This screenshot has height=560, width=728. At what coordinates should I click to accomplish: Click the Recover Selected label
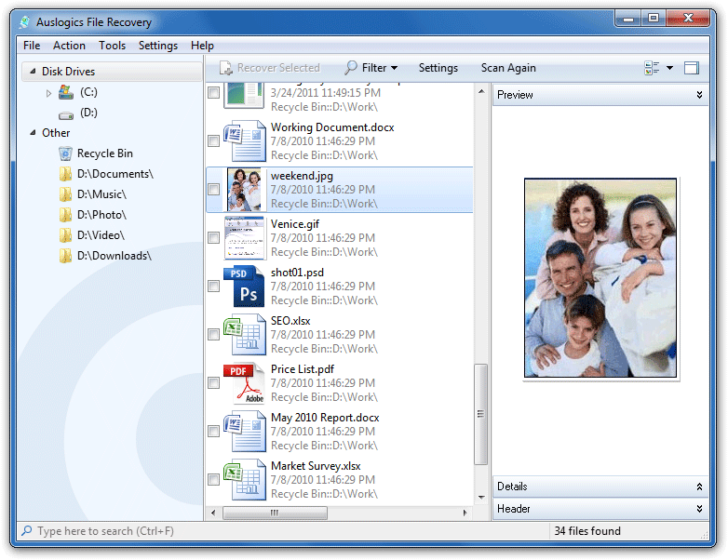(x=278, y=68)
